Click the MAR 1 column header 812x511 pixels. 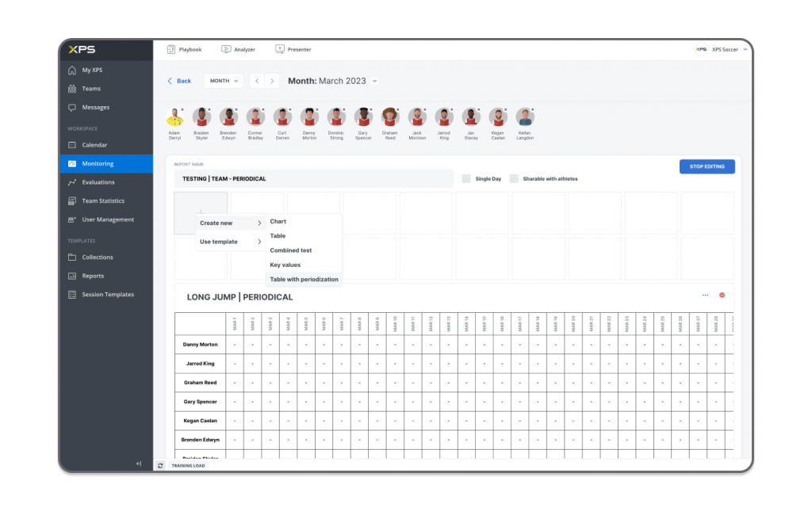235,324
